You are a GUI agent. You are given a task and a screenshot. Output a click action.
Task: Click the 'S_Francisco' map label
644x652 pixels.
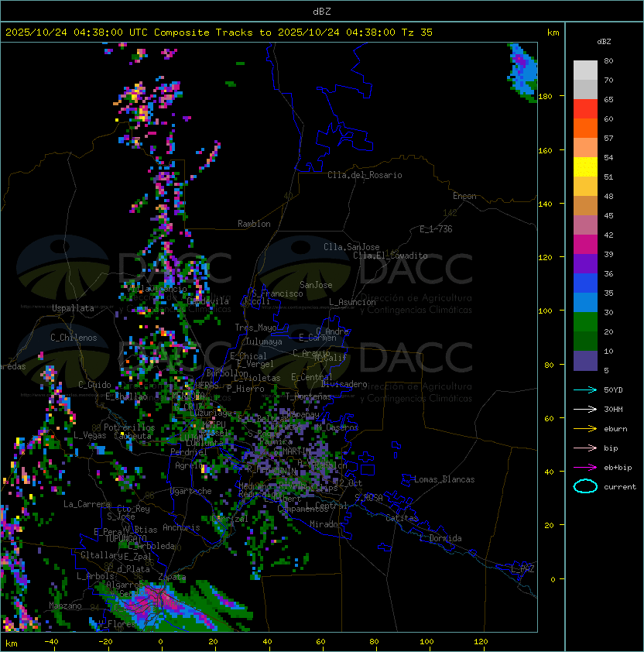[x=277, y=293]
